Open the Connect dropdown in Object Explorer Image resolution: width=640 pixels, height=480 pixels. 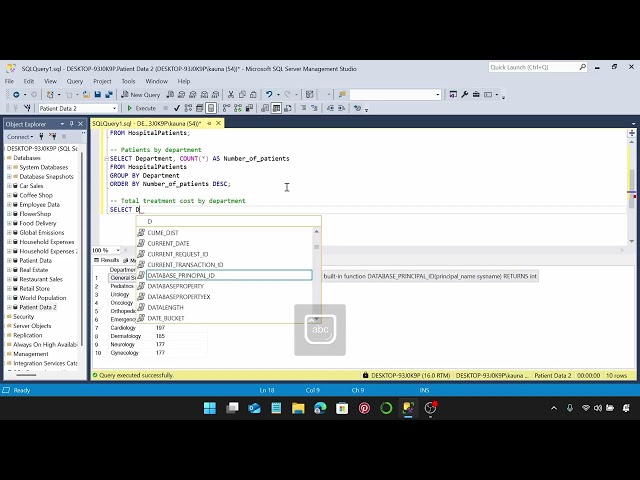20,137
